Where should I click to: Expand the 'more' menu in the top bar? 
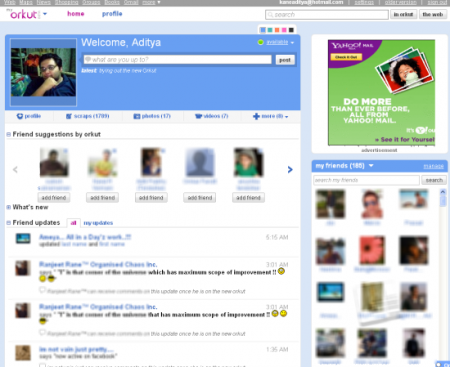click(x=151, y=2)
